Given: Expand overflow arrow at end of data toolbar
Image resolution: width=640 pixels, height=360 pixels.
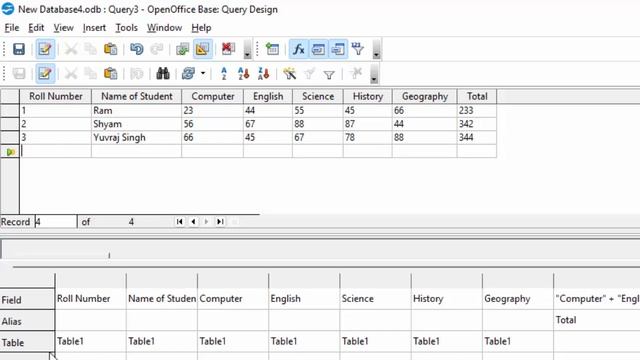Looking at the screenshot, I should point(374,74).
